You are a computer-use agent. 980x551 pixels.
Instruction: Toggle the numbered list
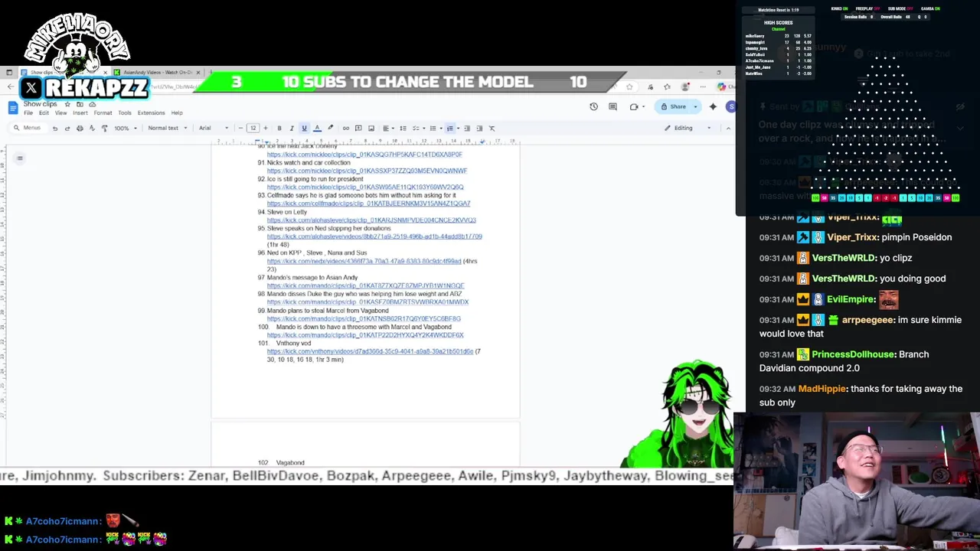(x=449, y=129)
